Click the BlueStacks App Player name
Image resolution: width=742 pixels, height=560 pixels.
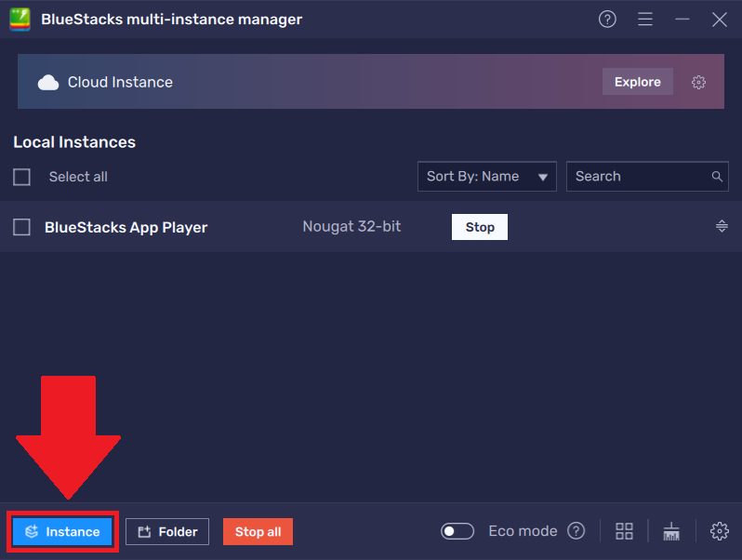coord(126,227)
